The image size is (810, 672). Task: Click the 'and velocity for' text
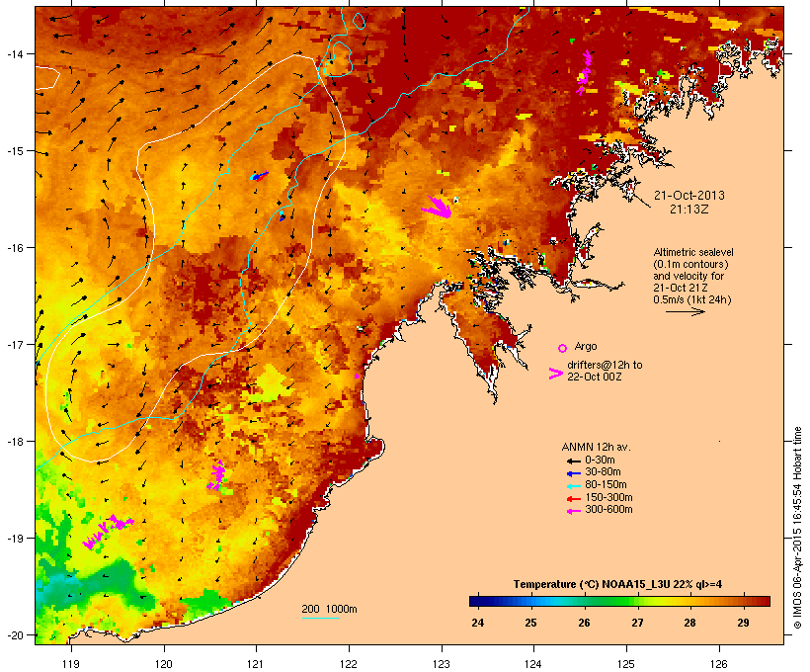click(x=688, y=276)
